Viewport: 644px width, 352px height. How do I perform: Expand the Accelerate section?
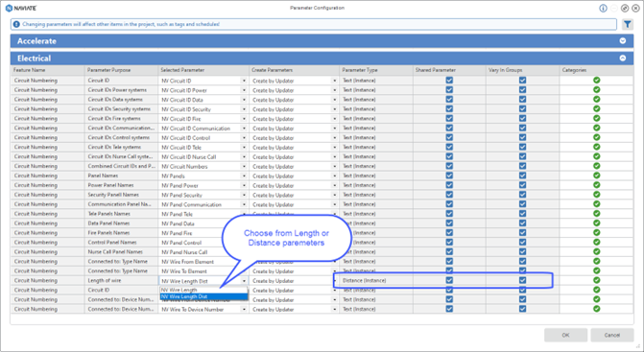point(623,40)
